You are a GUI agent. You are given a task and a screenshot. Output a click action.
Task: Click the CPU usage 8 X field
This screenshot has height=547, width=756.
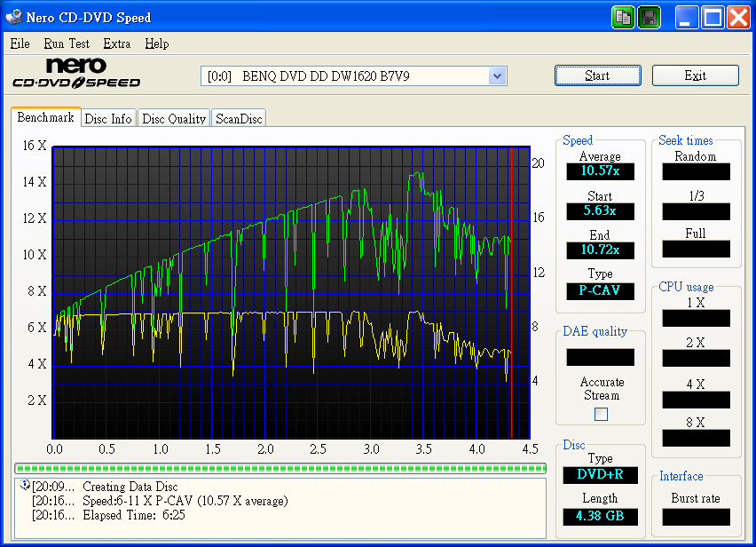pyautogui.click(x=697, y=438)
